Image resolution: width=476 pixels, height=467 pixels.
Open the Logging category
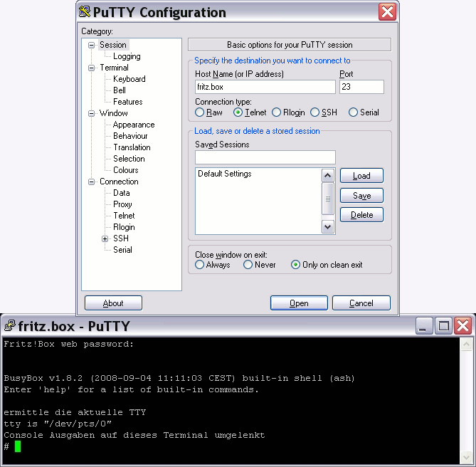(x=127, y=56)
